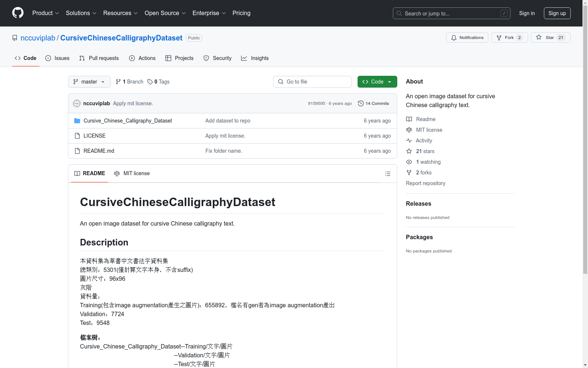This screenshot has width=588, height=368.
Task: Open the CursiveChineseCalligraphyDataset repository title link
Action: pos(121,38)
